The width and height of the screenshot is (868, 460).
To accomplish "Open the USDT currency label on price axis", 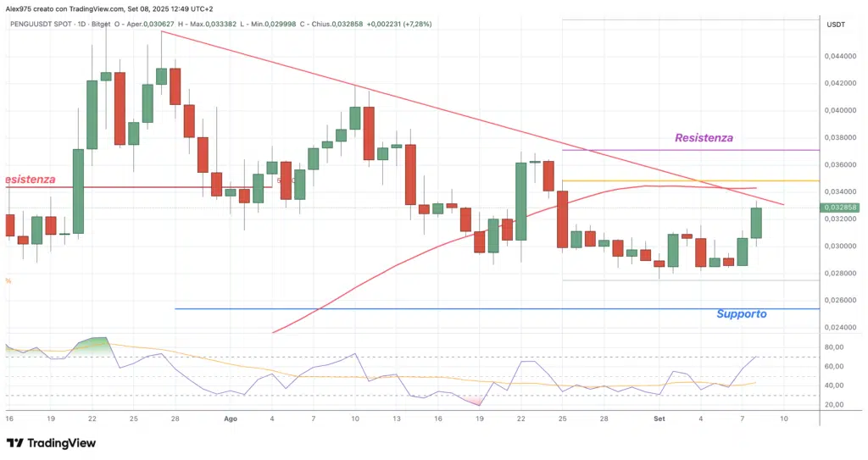I will 835,25.
